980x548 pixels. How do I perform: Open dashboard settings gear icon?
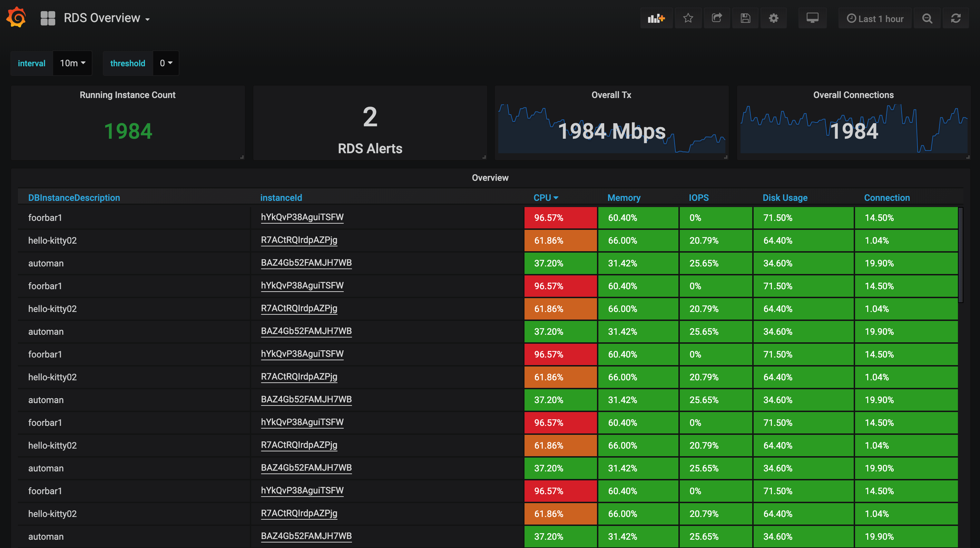[x=773, y=18]
